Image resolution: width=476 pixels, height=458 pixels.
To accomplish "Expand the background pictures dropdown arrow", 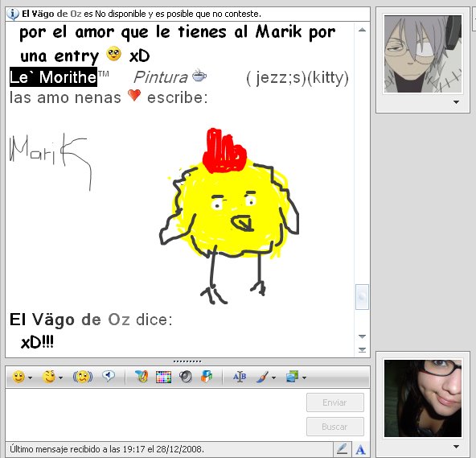I will pos(305,378).
